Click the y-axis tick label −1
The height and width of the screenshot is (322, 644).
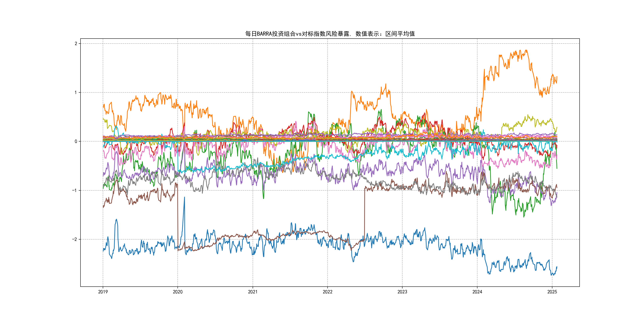(75, 190)
